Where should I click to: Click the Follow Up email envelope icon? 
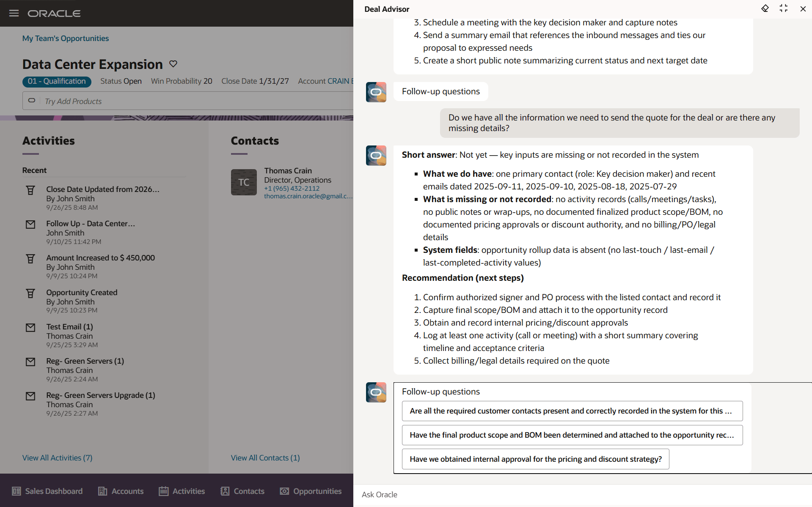tap(30, 225)
